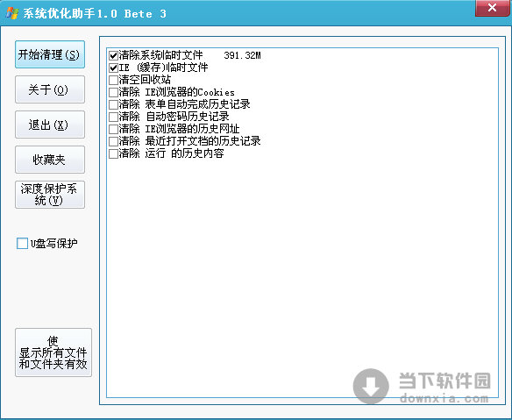
Task: Click the 开始清理(S) button
Action: coord(50,54)
